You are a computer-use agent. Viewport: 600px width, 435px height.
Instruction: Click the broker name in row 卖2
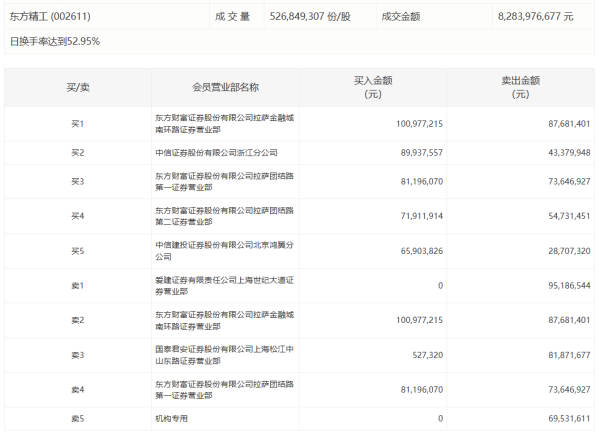(225, 321)
